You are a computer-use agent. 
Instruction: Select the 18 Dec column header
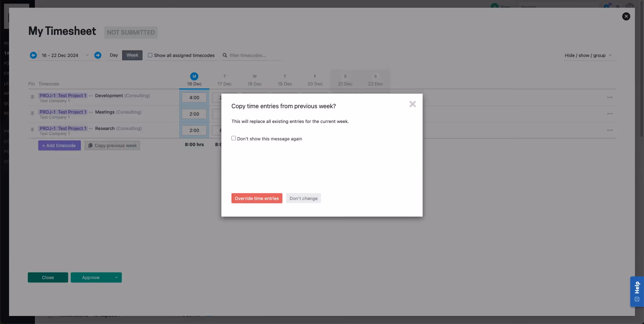(x=255, y=80)
